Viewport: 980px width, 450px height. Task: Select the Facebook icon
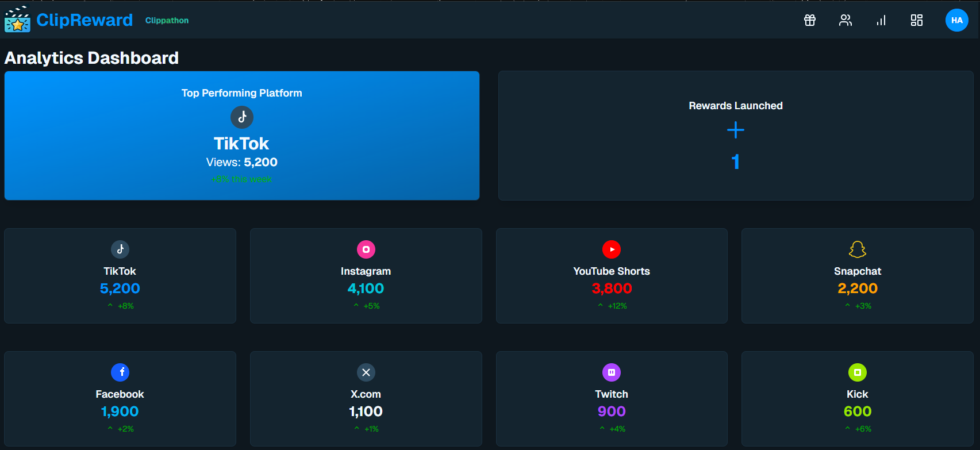[x=120, y=372]
